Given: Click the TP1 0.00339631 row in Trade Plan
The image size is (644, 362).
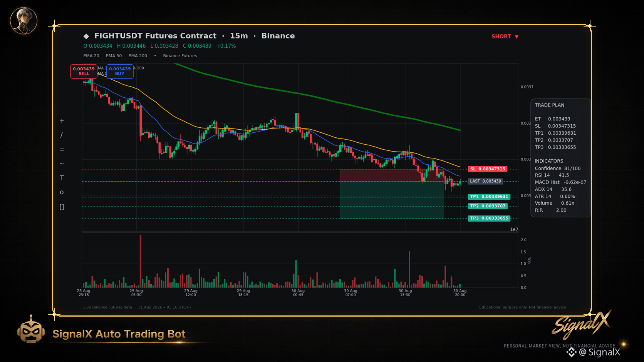Looking at the screenshot, I should (x=555, y=133).
